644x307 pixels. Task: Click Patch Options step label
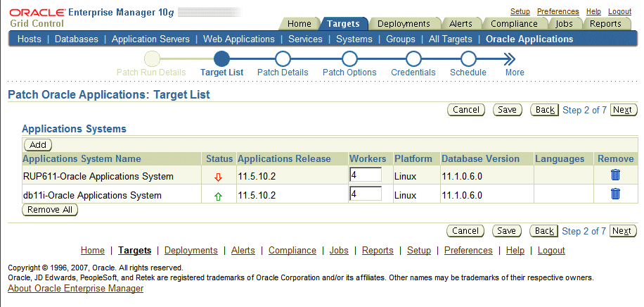coord(349,73)
